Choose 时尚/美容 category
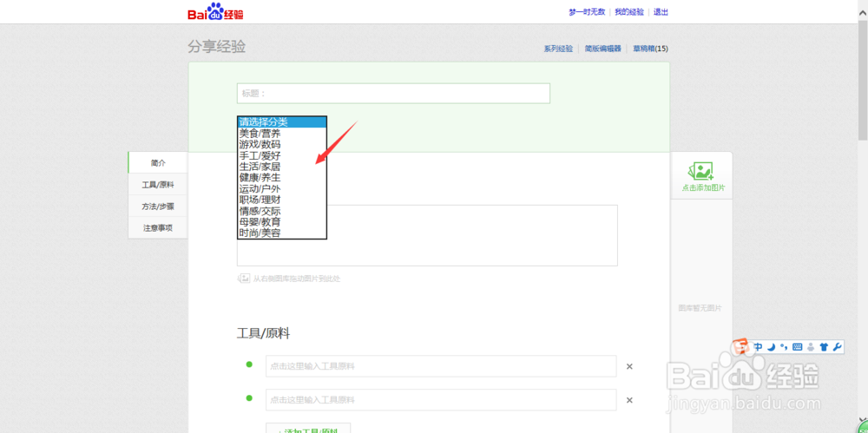 point(282,233)
